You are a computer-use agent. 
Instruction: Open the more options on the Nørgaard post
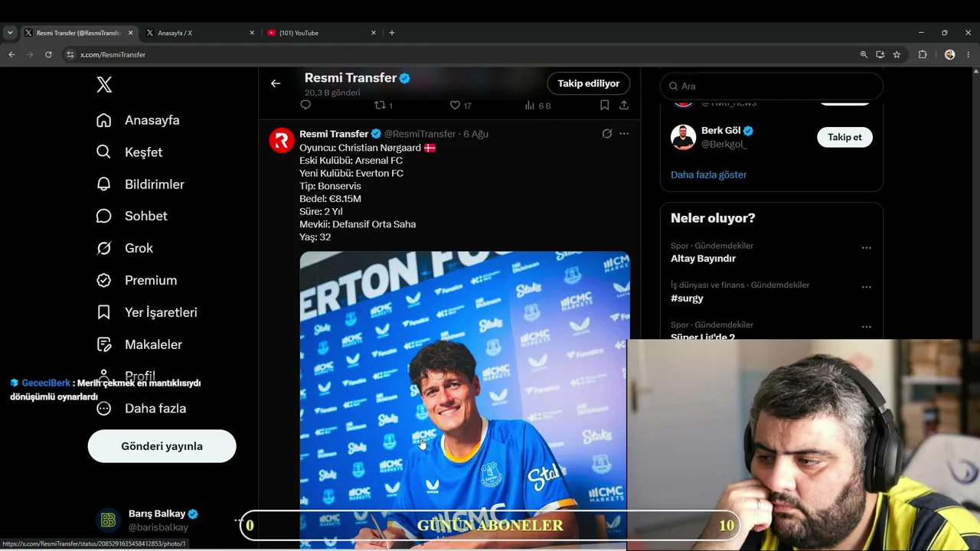pyautogui.click(x=624, y=134)
